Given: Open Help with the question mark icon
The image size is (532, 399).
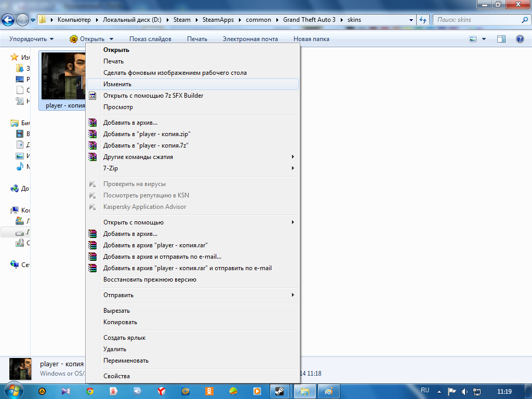Looking at the screenshot, I should pos(520,39).
